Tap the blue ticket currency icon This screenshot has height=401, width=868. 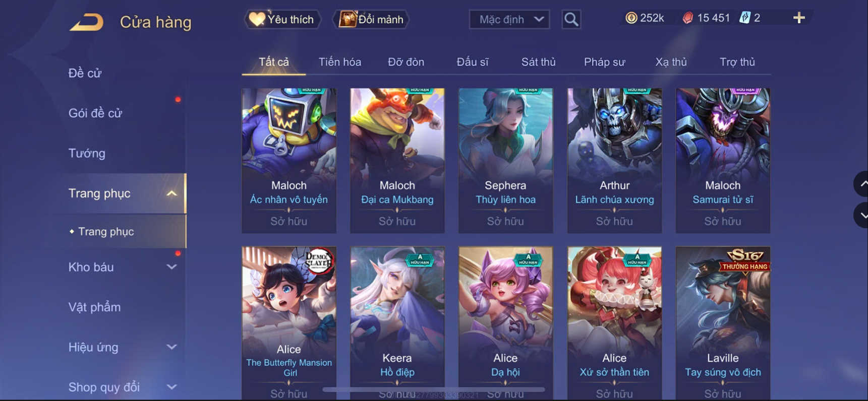click(745, 18)
